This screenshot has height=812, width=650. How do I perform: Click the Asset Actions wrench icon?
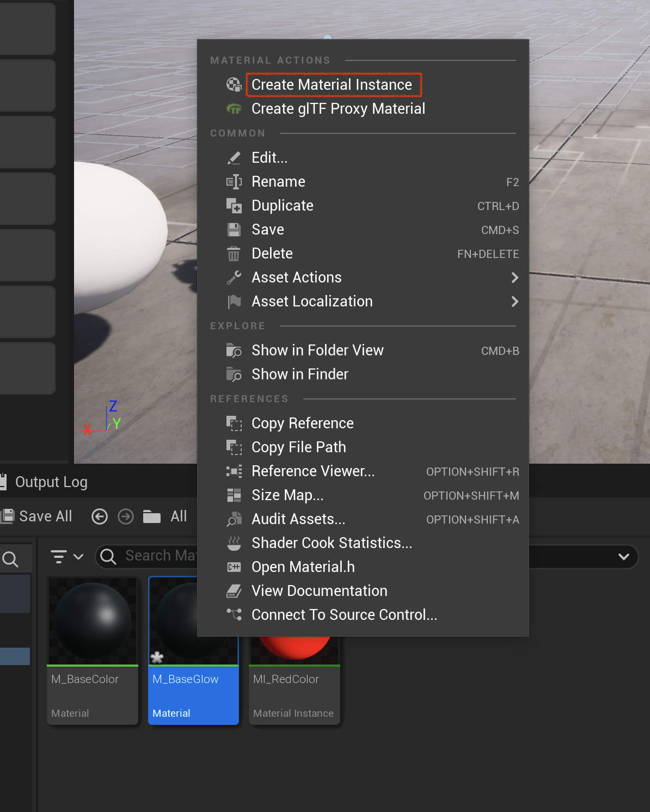click(234, 278)
